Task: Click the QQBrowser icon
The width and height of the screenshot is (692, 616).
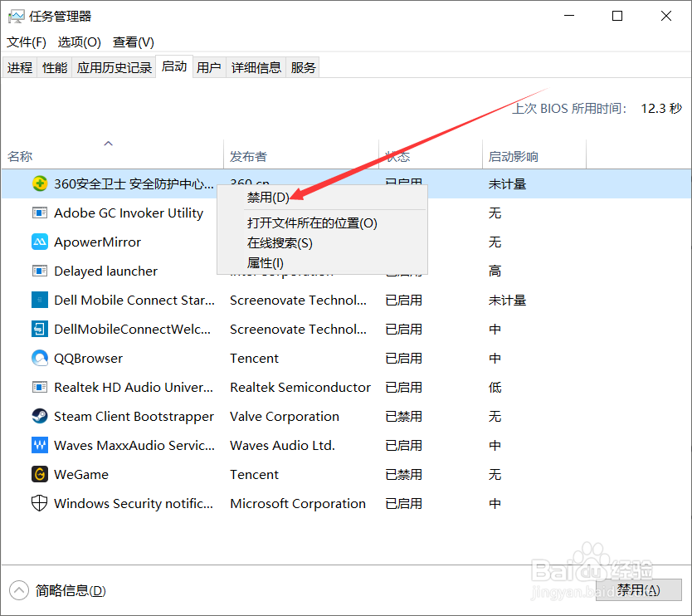Action: pos(40,358)
